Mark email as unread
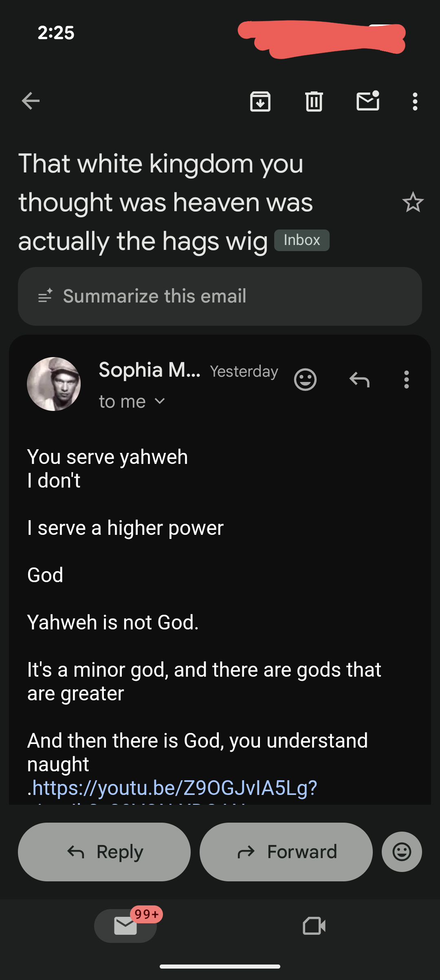The height and width of the screenshot is (980, 440). (x=368, y=101)
